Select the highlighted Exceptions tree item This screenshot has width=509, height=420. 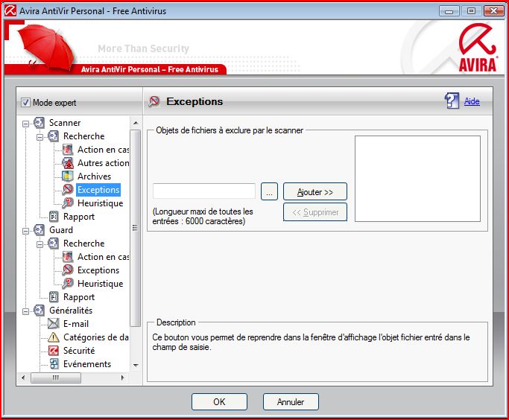click(x=98, y=190)
